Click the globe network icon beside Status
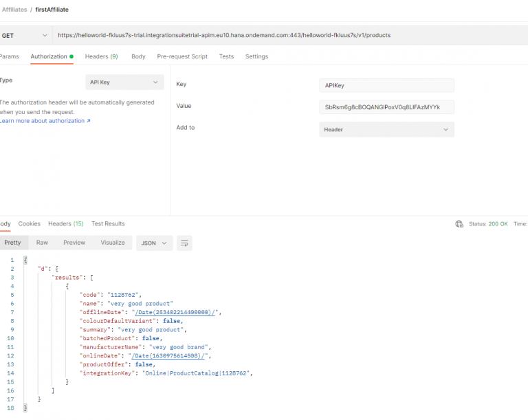The image size is (528, 420). tap(459, 224)
